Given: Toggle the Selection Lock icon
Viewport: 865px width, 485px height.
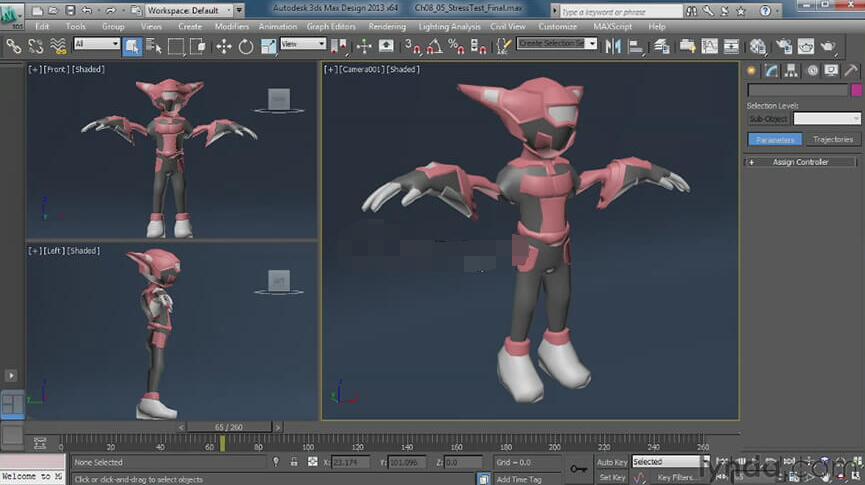Looking at the screenshot, I should 293,462.
